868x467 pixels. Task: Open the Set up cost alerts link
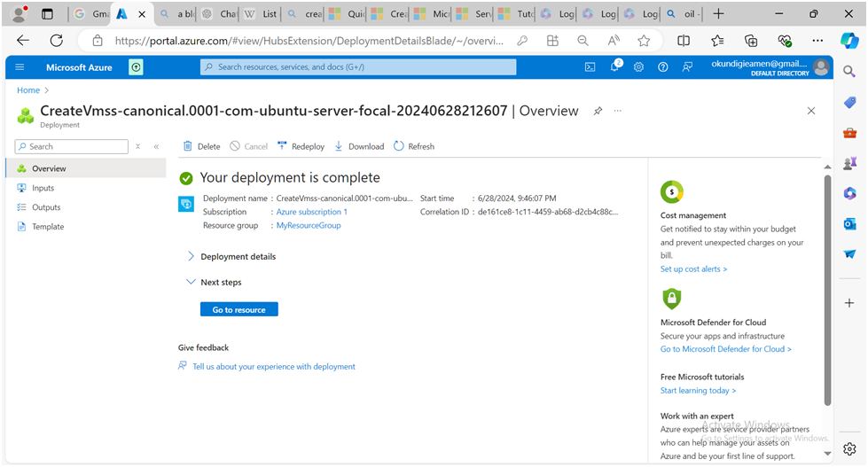693,269
